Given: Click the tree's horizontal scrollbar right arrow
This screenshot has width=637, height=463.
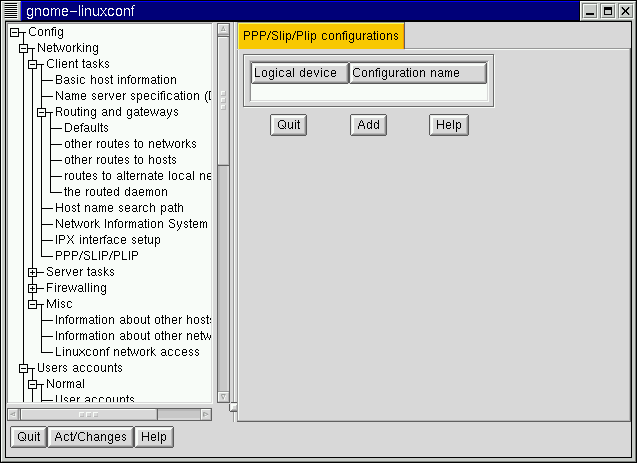Looking at the screenshot, I should [x=206, y=413].
